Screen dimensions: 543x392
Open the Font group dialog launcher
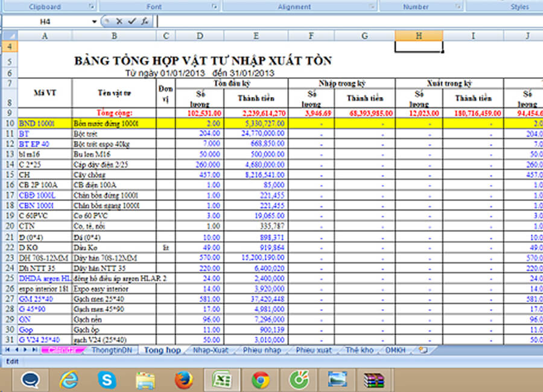coord(214,7)
